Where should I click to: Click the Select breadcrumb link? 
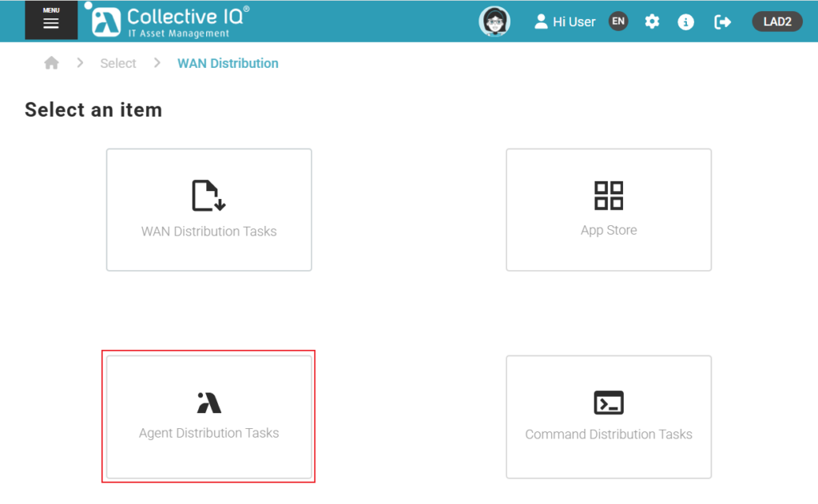point(118,63)
